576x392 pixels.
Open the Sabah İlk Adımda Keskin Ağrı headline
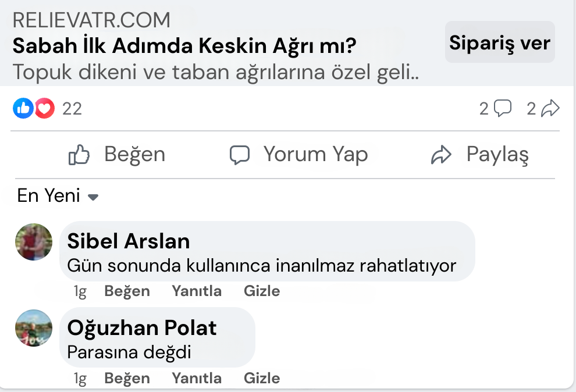click(184, 46)
